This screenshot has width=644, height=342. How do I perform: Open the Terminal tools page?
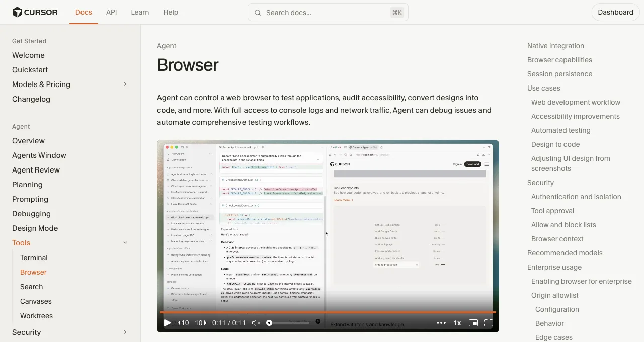click(x=34, y=258)
